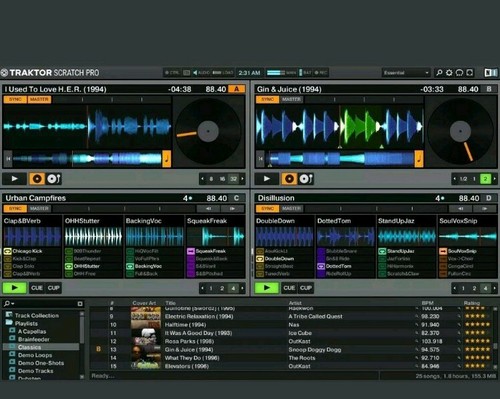Screen dimensions: 500x399
Task: Click the AUDIO speaker indicator in the header
Action: click(x=201, y=73)
